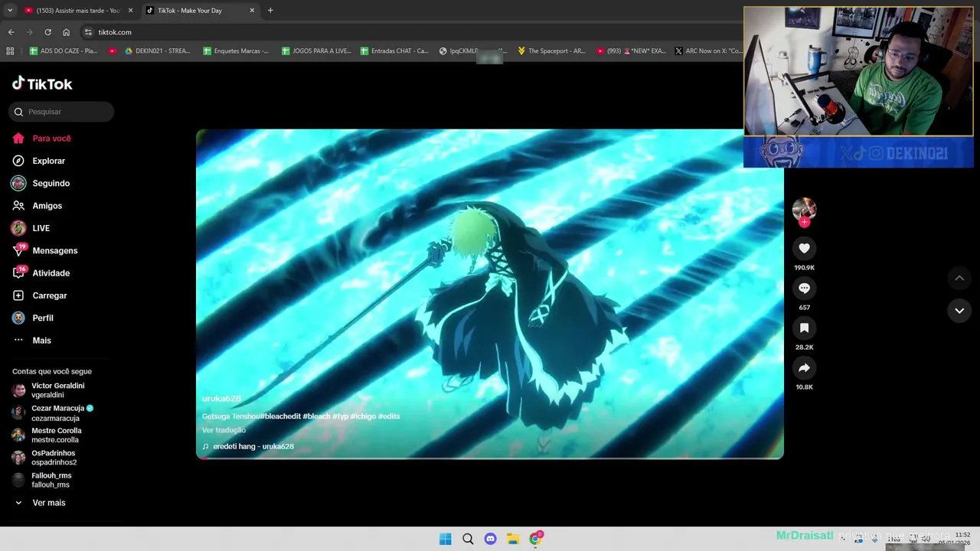Open the ADS DO CAZE bookmark
This screenshot has height=551, width=980.
pos(64,51)
